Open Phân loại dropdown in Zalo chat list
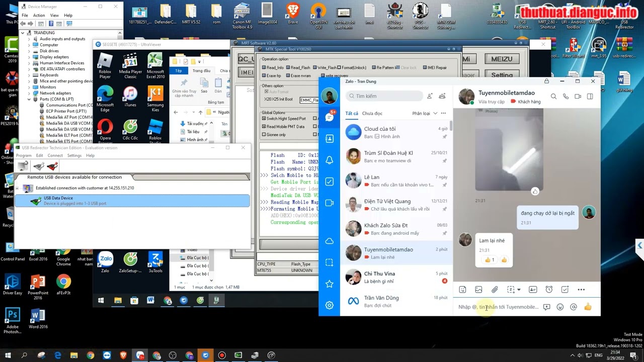 coord(425,114)
